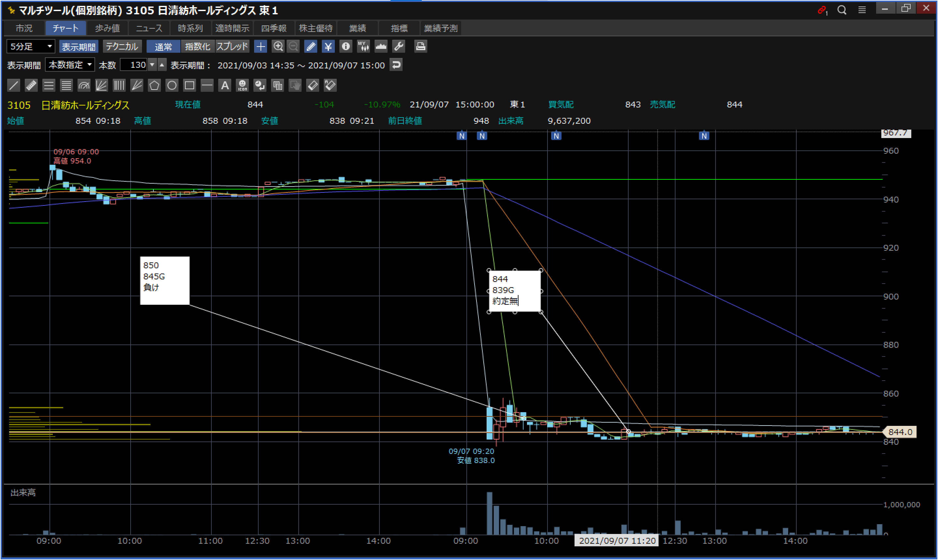Switch to the ニュース tab
938x560 pixels.
pyautogui.click(x=149, y=28)
